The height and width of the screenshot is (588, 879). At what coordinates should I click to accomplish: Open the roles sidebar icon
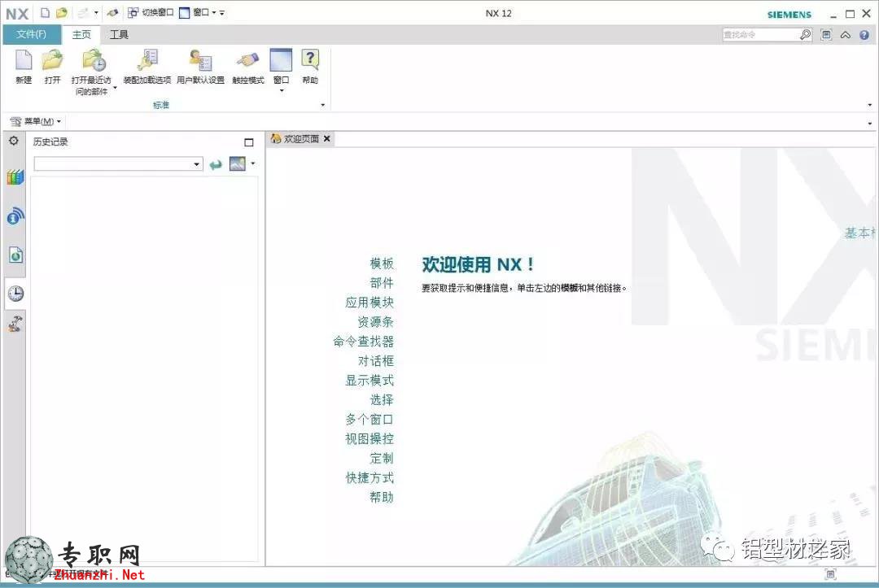15,324
